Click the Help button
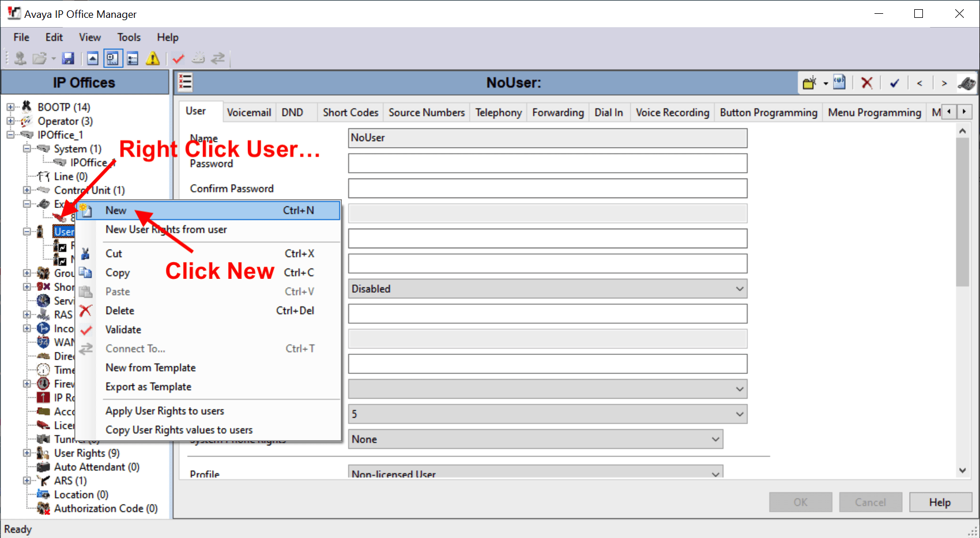Viewport: 980px width, 538px height. click(940, 502)
